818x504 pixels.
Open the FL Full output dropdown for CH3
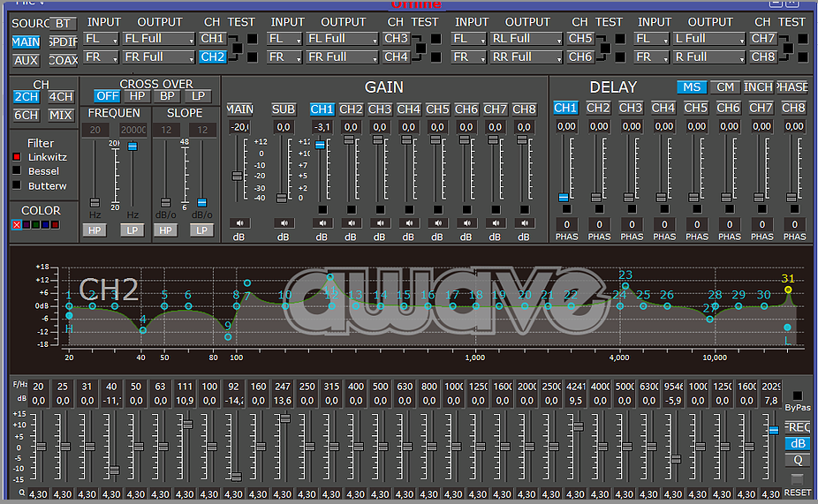342,39
